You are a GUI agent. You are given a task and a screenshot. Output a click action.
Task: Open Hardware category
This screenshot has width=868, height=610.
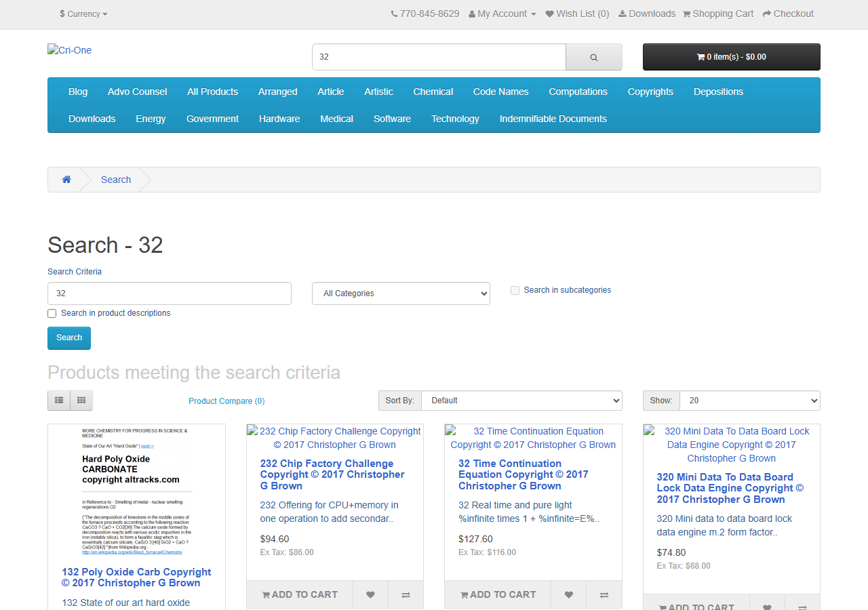point(279,119)
